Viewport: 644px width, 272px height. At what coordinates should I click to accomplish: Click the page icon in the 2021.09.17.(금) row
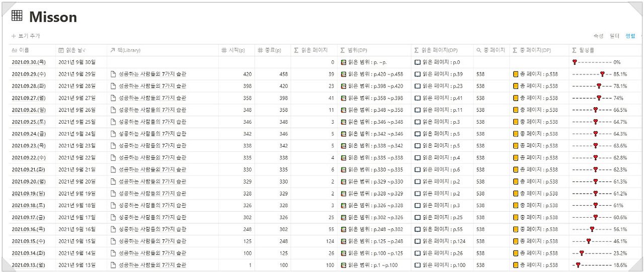click(113, 217)
